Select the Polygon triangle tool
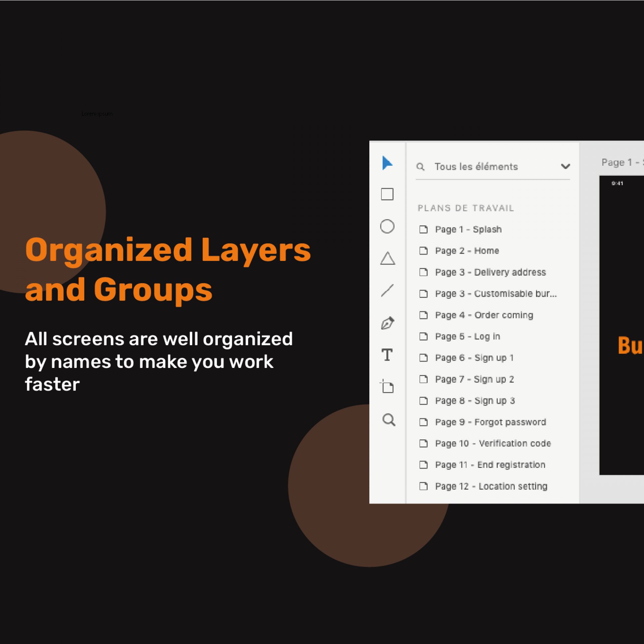Screen dimensions: 644x644 click(387, 259)
